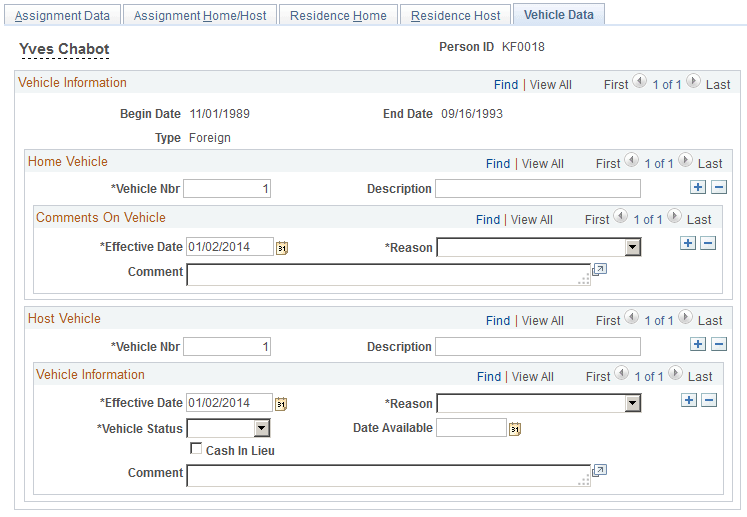Click Host Vehicle Nbr input field

click(227, 346)
